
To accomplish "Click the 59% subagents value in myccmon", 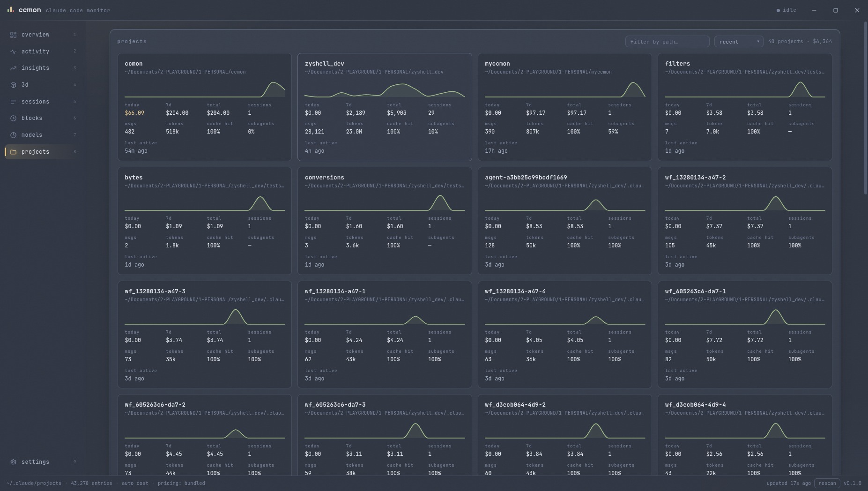I will point(613,132).
